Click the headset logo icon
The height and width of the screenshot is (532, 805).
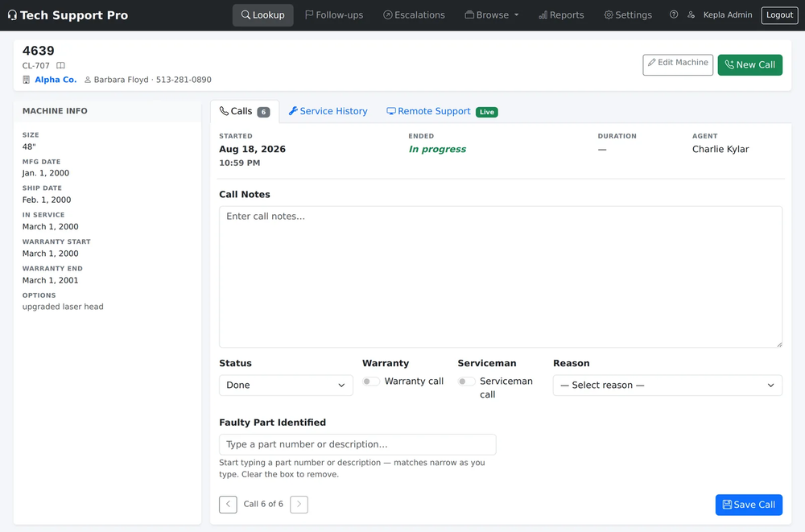12,15
